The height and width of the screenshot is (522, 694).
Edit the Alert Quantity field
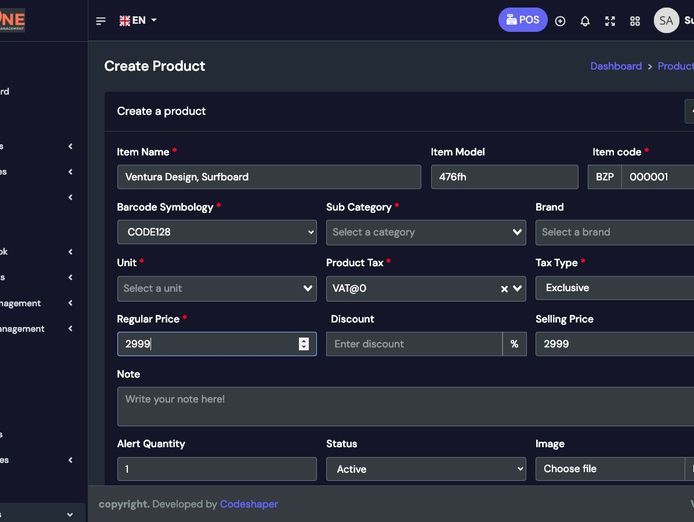[x=217, y=469]
